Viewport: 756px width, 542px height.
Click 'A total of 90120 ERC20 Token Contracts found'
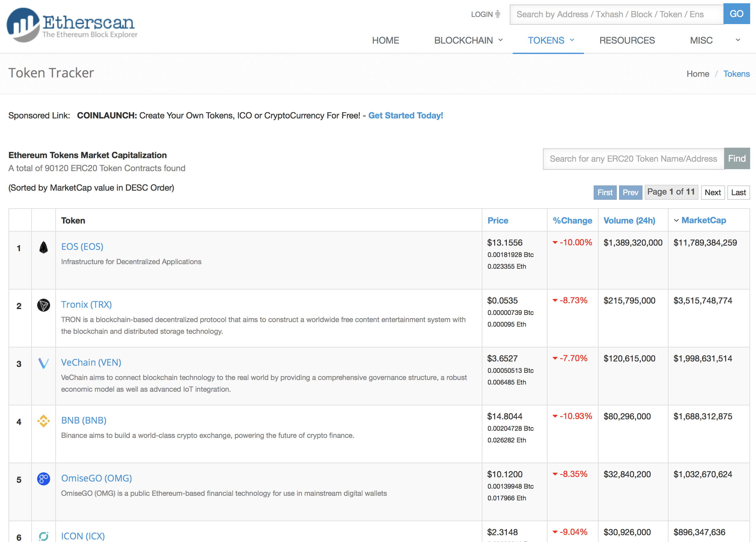97,168
